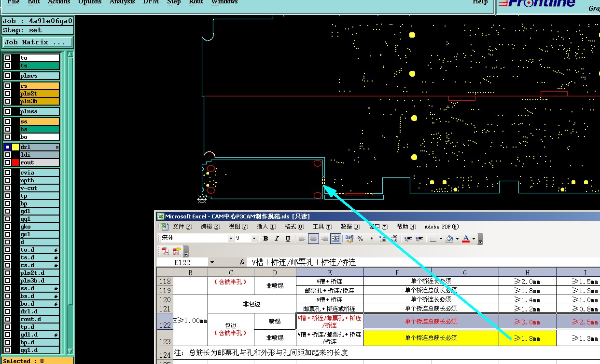Toggle checkbox for layer cs

[8, 86]
